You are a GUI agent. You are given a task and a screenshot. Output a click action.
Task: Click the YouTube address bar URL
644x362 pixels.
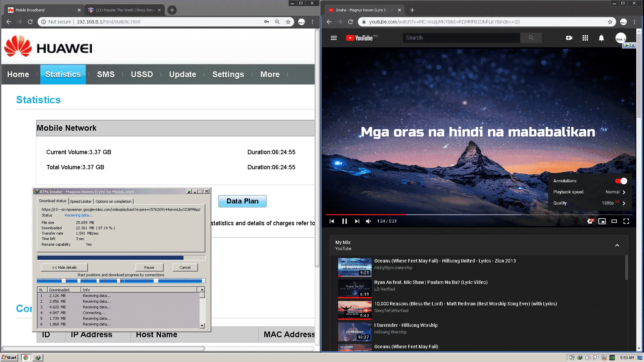click(x=444, y=22)
